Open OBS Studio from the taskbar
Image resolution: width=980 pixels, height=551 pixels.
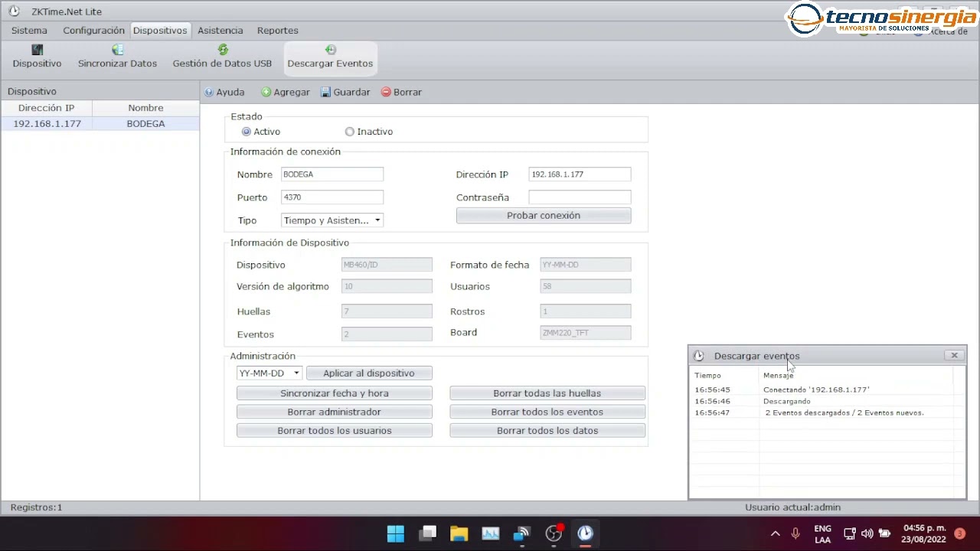pyautogui.click(x=554, y=533)
